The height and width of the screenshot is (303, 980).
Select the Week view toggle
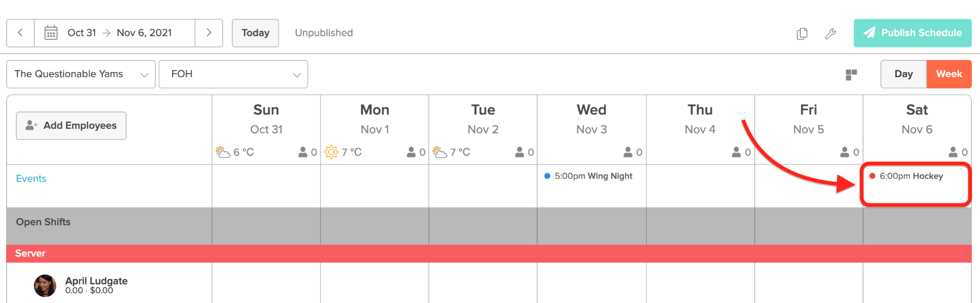[x=948, y=74]
